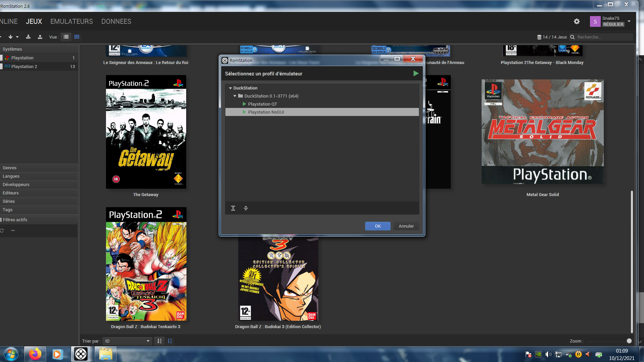This screenshot has height=362, width=644.
Task: Open the JEUX tab
Action: coord(34,21)
